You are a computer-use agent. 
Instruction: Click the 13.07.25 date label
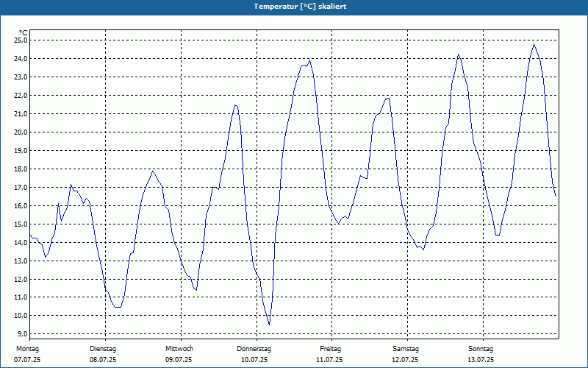(x=481, y=360)
